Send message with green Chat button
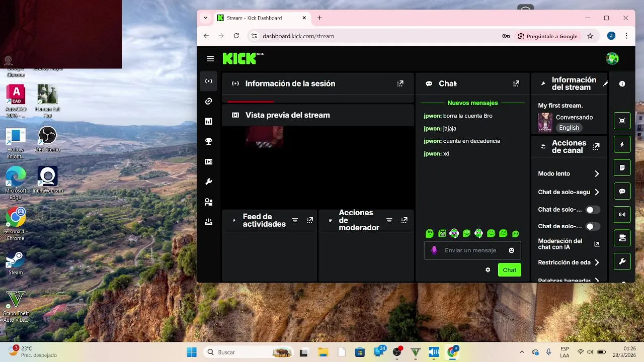This screenshot has height=362, width=644. pyautogui.click(x=510, y=270)
